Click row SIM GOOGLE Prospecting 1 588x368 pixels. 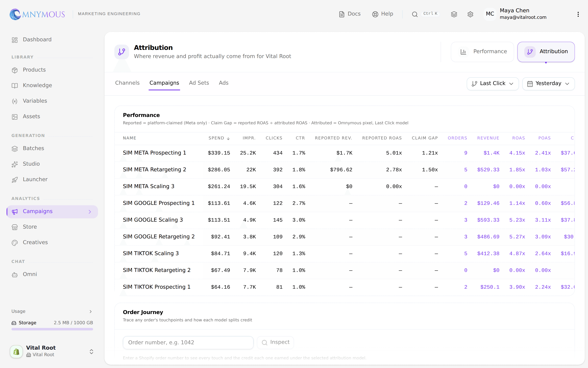coord(344,203)
